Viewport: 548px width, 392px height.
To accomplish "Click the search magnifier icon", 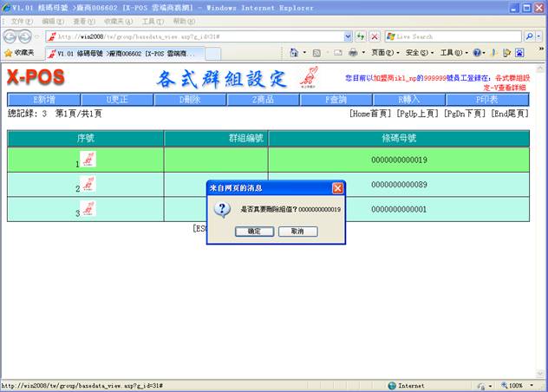I will point(530,36).
